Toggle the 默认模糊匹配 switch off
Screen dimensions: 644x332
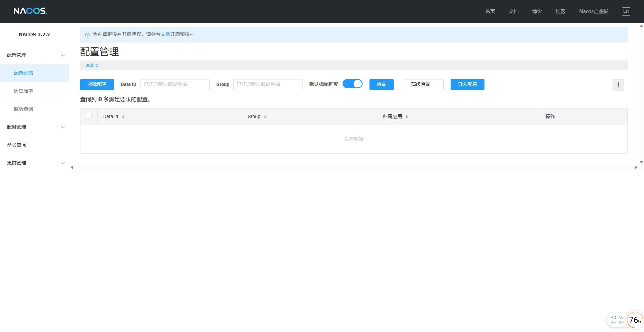pos(352,84)
